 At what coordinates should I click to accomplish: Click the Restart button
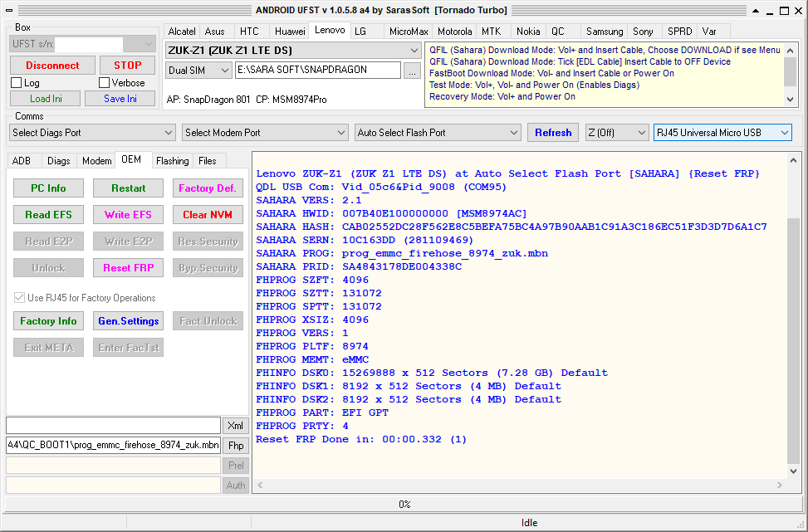pyautogui.click(x=129, y=188)
